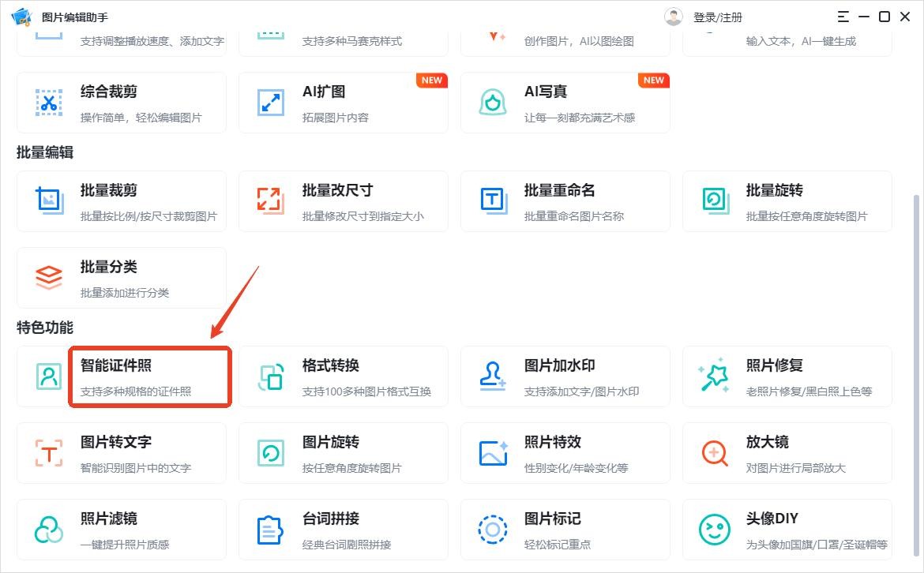The width and height of the screenshot is (924, 573).
Task: Click the 批量裁剪 crop icon
Action: pos(49,200)
